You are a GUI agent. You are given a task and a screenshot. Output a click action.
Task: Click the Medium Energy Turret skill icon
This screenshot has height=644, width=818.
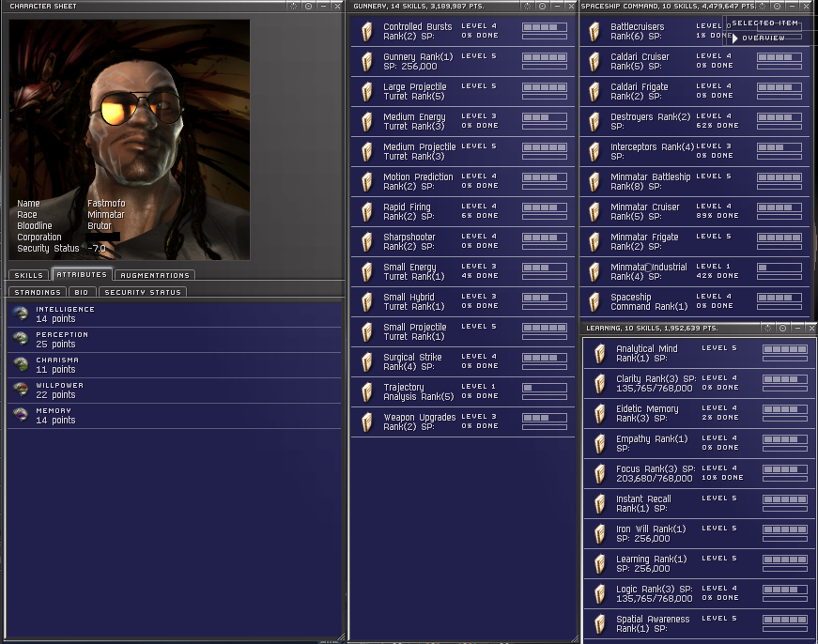[367, 121]
